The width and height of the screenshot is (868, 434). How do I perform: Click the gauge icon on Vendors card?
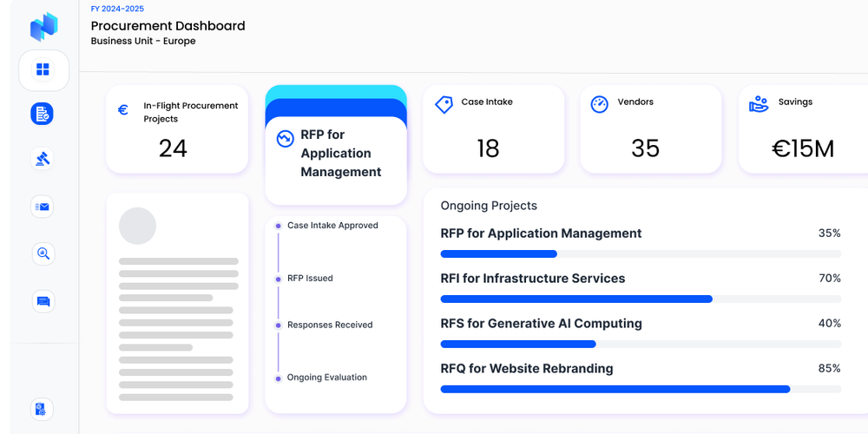(x=600, y=104)
